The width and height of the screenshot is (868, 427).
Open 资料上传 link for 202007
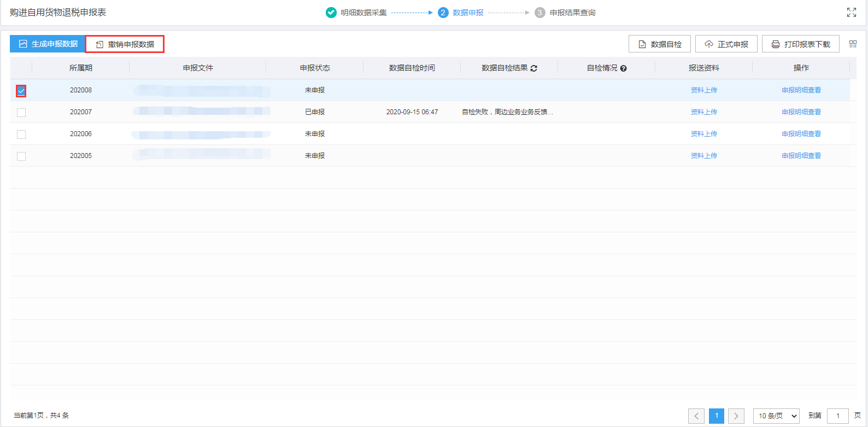[x=703, y=112]
